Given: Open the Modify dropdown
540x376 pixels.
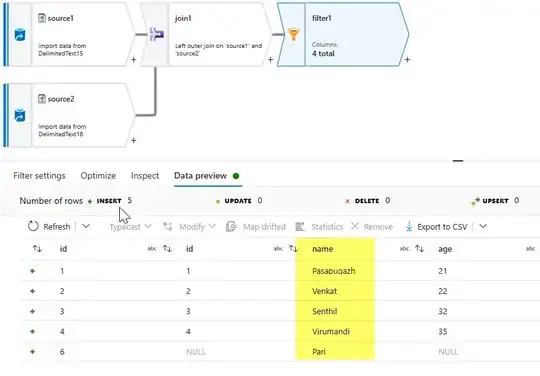Looking at the screenshot, I should point(189,227).
